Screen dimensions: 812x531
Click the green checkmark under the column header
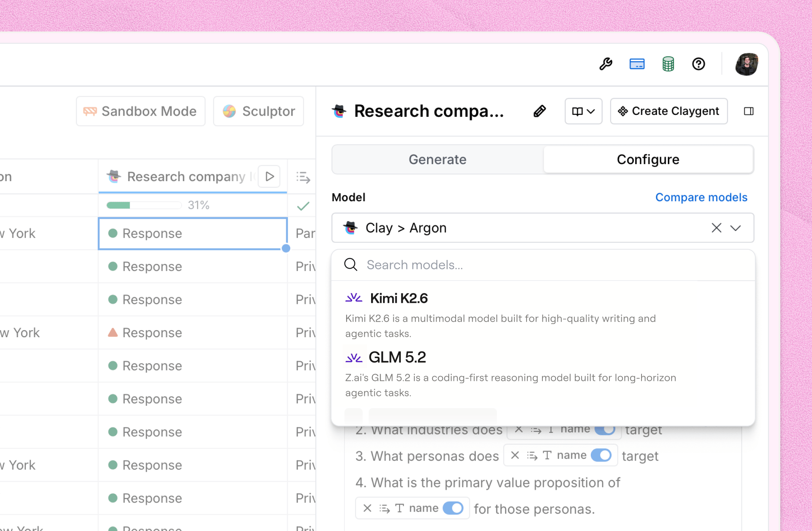pos(303,206)
